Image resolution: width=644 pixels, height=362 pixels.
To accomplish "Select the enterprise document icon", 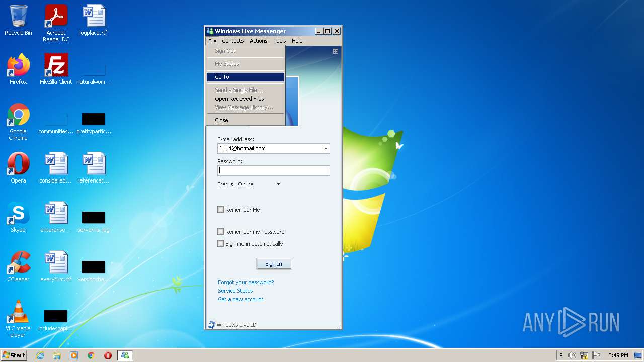I will point(56,217).
